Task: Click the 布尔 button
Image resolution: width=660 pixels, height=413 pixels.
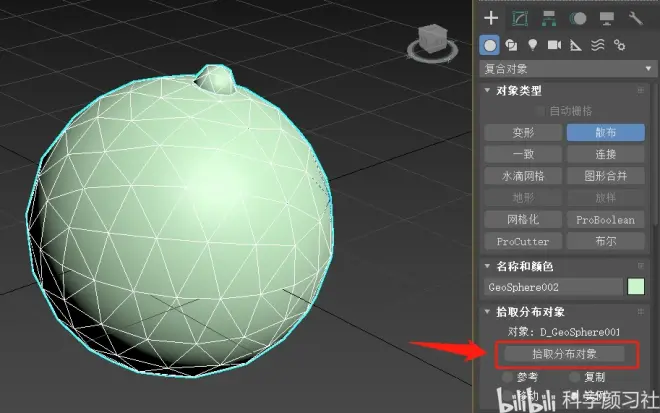Action: pos(605,242)
